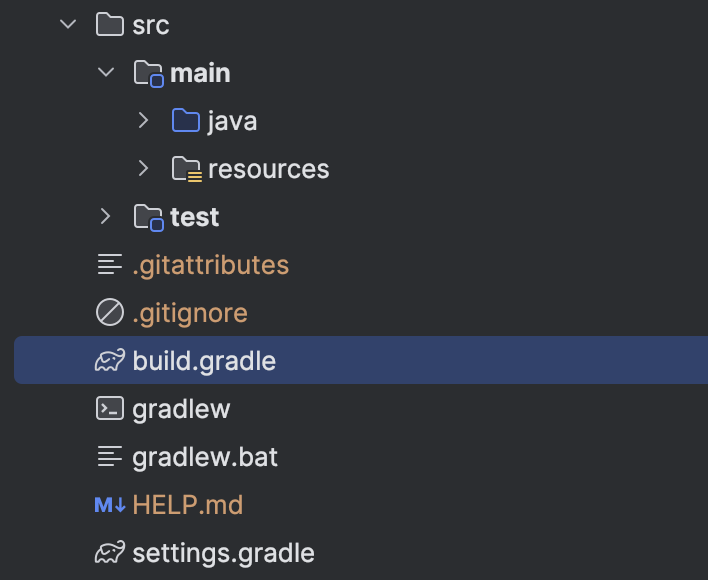Click the resources folder icon
The width and height of the screenshot is (708, 580).
(x=186, y=169)
